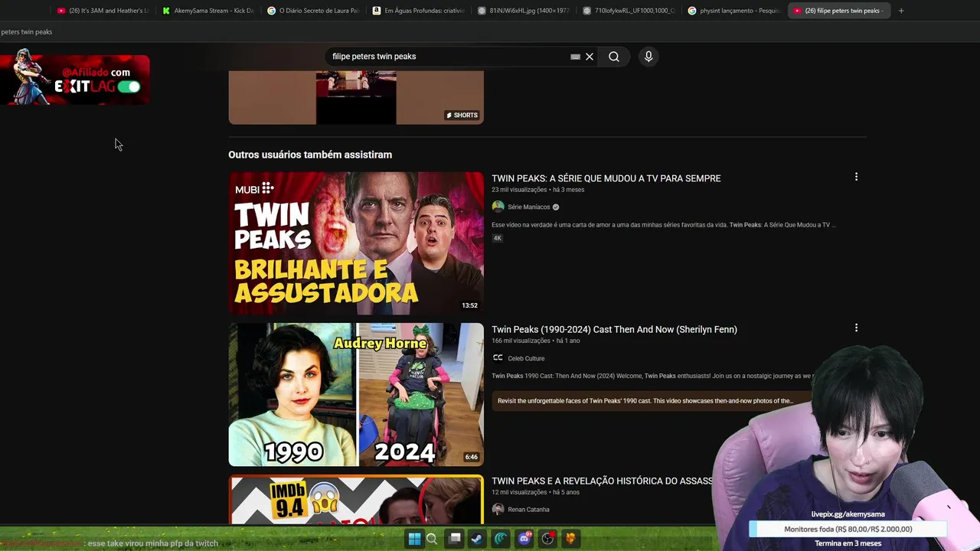Open options menu for Cast Then And Now video
Viewport: 980px width, 551px height.
(x=856, y=328)
